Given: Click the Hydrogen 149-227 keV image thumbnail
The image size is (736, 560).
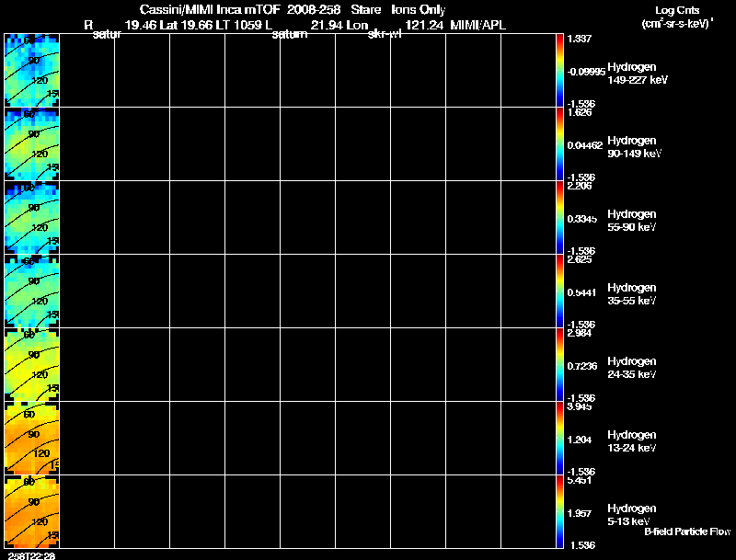Looking at the screenshot, I should coord(32,71).
